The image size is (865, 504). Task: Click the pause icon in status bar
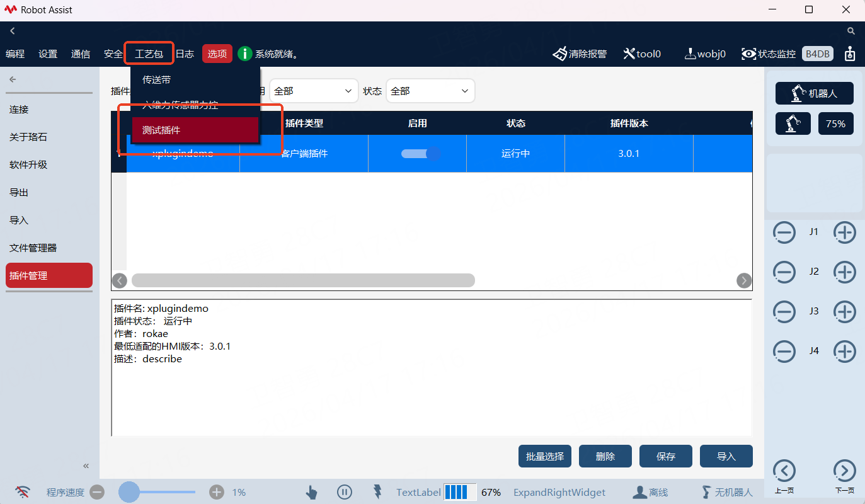[344, 492]
